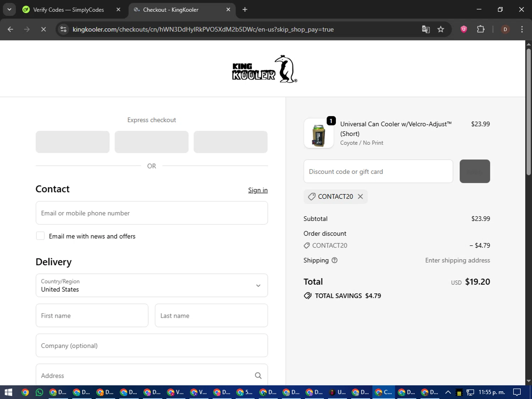Click the TOTAL SAVINGS $4.79 line

pos(343,296)
